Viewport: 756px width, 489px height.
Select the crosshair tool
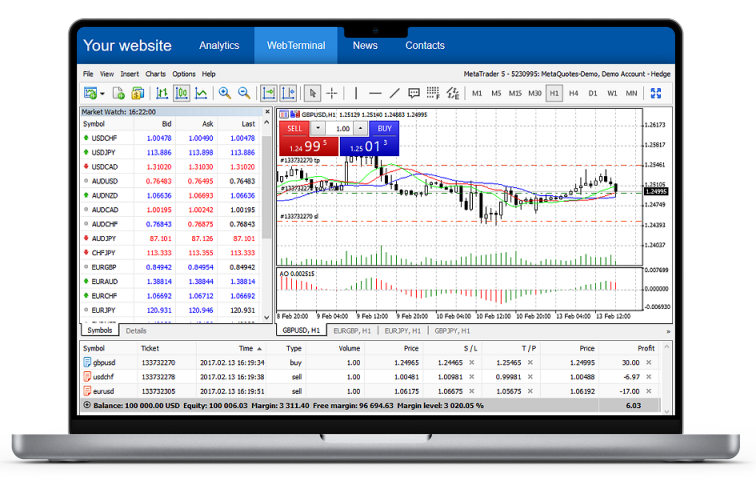tap(332, 93)
